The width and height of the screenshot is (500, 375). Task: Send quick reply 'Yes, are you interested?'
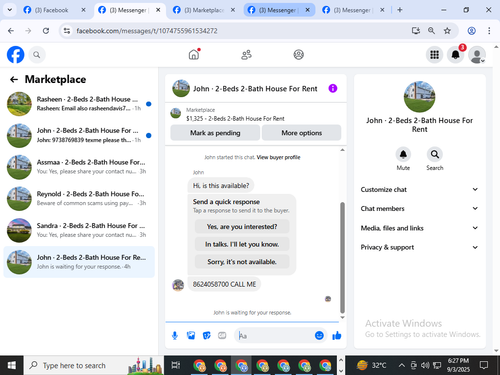242,227
